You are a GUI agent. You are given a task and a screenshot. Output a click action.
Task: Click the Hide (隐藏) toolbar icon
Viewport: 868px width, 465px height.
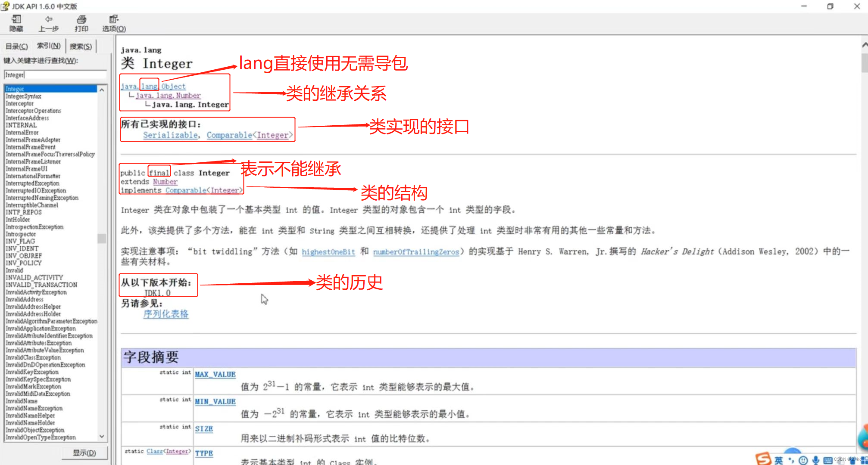[16, 20]
